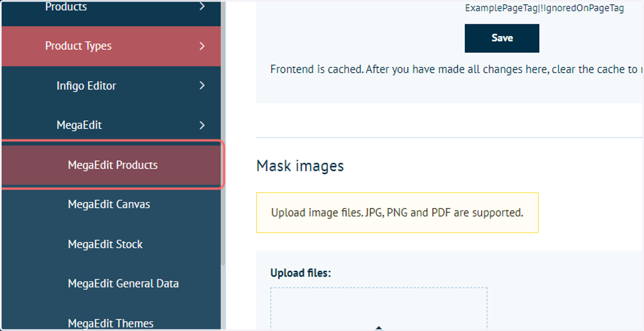Screen dimensions: 644x331
Task: Click the dashed upload files drop zone
Action: 379,309
